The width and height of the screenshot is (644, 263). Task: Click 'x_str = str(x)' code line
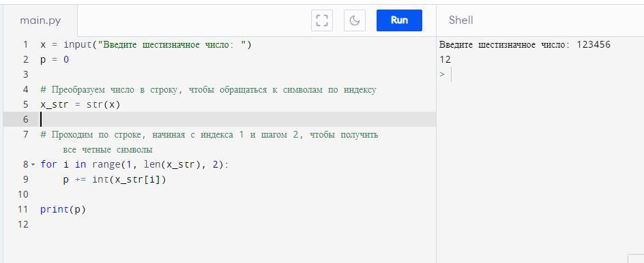click(x=80, y=105)
